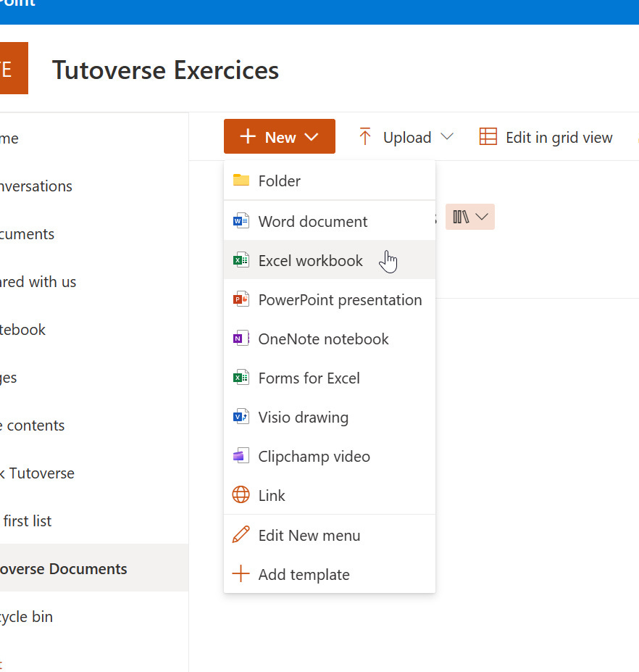Open Edit New menu option
The image size is (639, 672).
[330, 535]
